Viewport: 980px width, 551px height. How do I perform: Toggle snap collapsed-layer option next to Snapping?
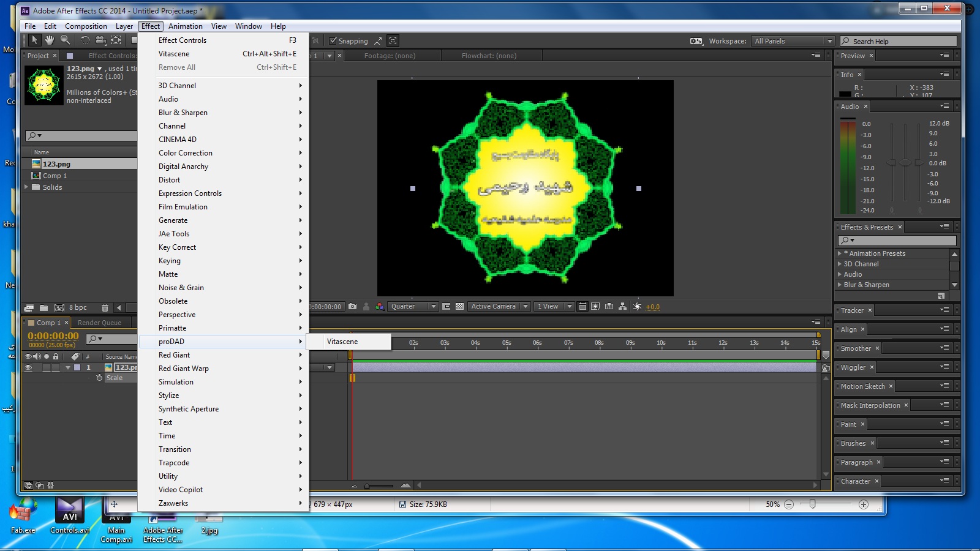[x=393, y=41]
